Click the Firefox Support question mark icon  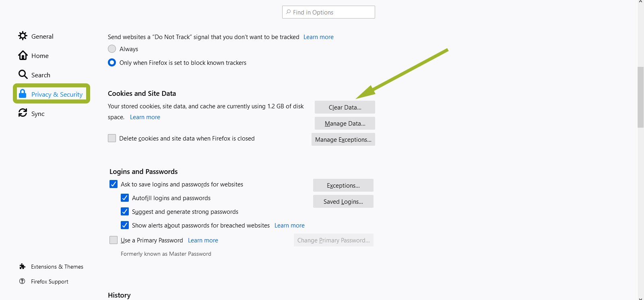pos(22,281)
